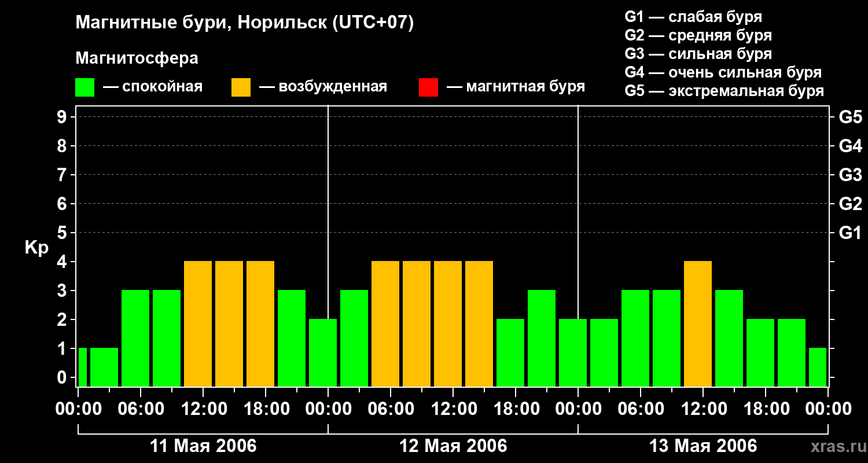The height and width of the screenshot is (463, 868).
Task: Click the orange bar above 12:00 on 11 May
Action: (198, 324)
